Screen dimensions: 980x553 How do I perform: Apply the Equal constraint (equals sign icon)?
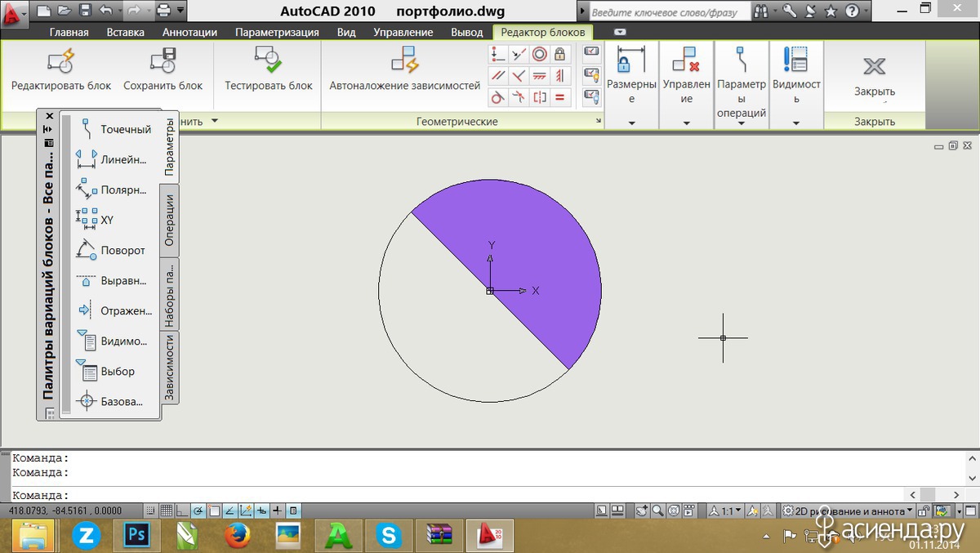pyautogui.click(x=559, y=97)
